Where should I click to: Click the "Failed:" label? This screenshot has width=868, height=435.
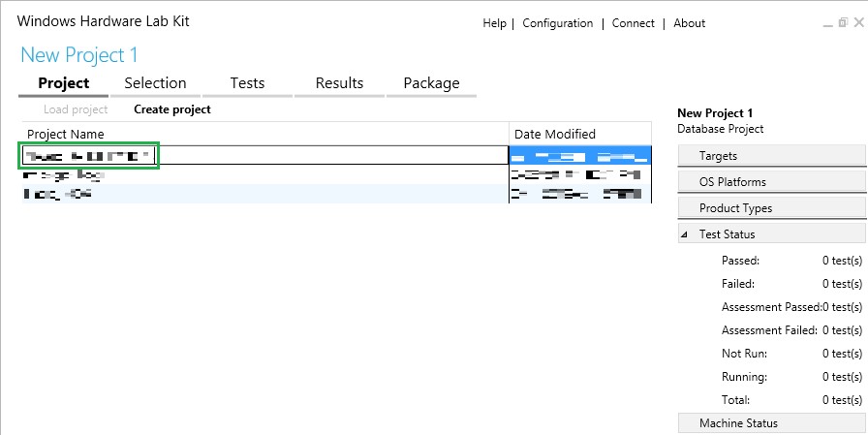pos(738,284)
